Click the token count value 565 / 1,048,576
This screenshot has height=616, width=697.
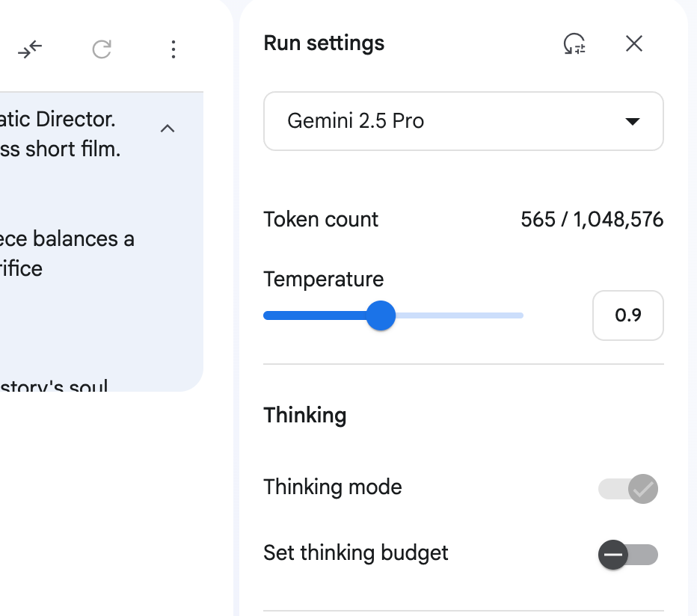click(592, 220)
